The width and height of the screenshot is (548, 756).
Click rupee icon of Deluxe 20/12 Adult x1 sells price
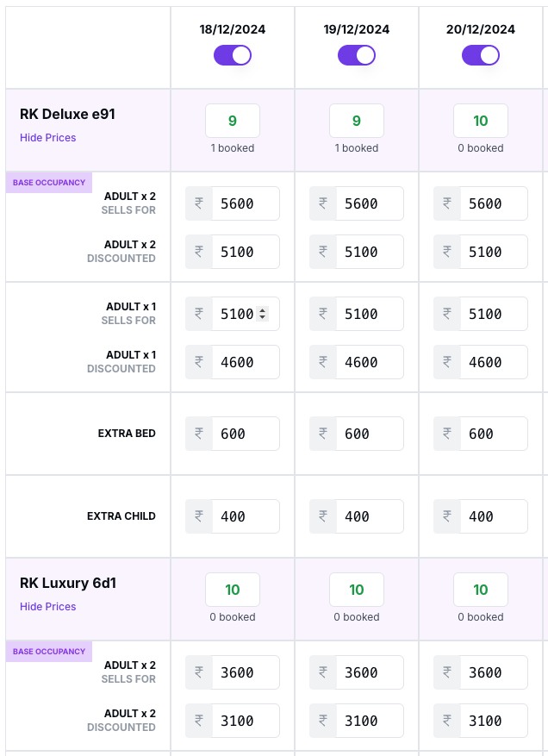(x=447, y=314)
